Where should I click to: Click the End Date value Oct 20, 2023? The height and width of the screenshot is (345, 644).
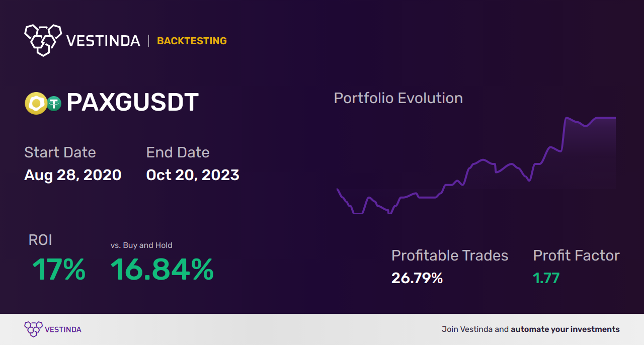click(193, 175)
